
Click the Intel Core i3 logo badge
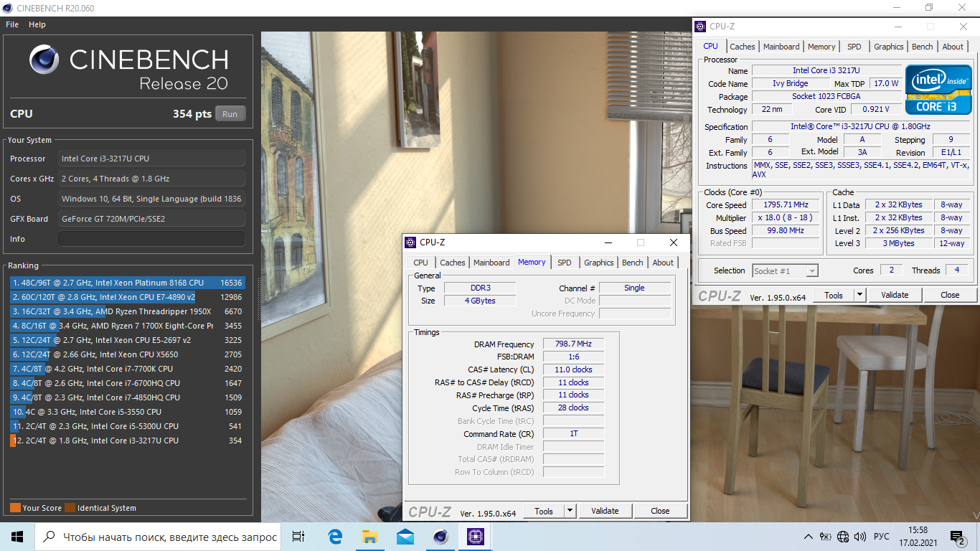[938, 89]
